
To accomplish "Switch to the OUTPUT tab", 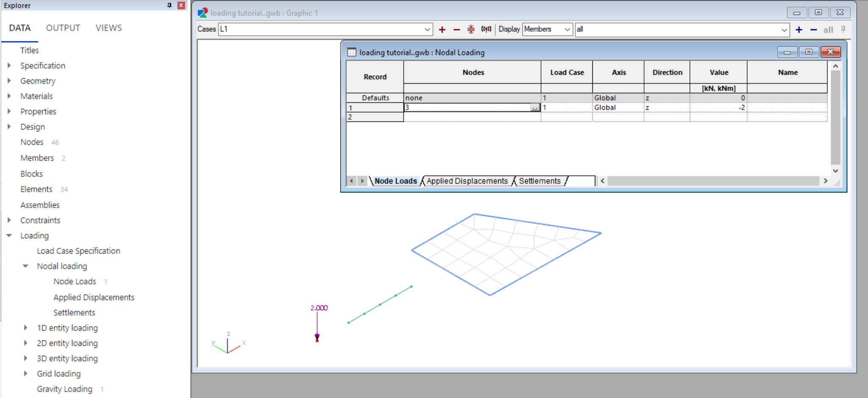I will (x=63, y=28).
